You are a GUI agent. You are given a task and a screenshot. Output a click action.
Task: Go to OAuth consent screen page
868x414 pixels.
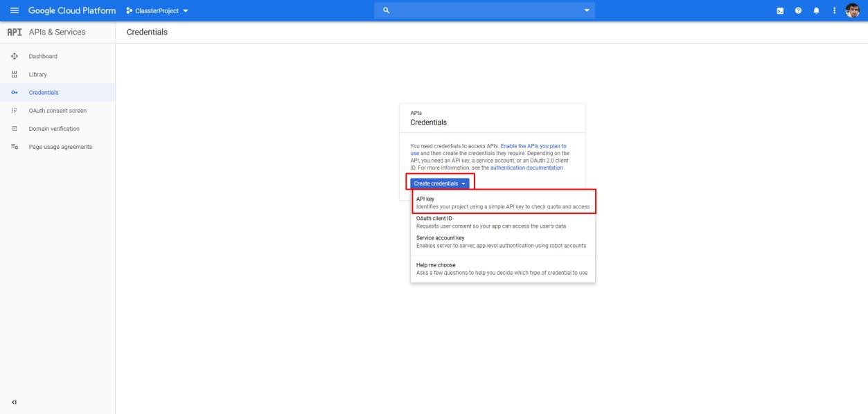click(x=57, y=110)
